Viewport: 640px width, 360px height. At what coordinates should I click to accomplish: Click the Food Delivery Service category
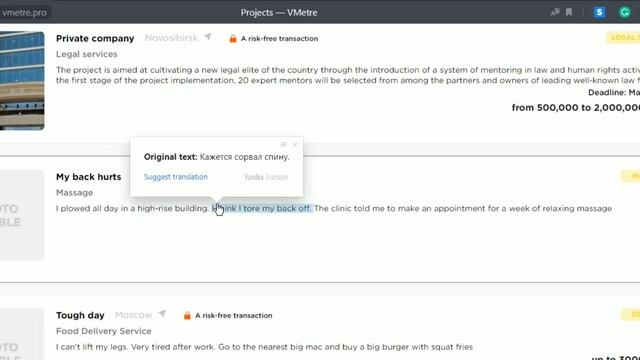(104, 331)
